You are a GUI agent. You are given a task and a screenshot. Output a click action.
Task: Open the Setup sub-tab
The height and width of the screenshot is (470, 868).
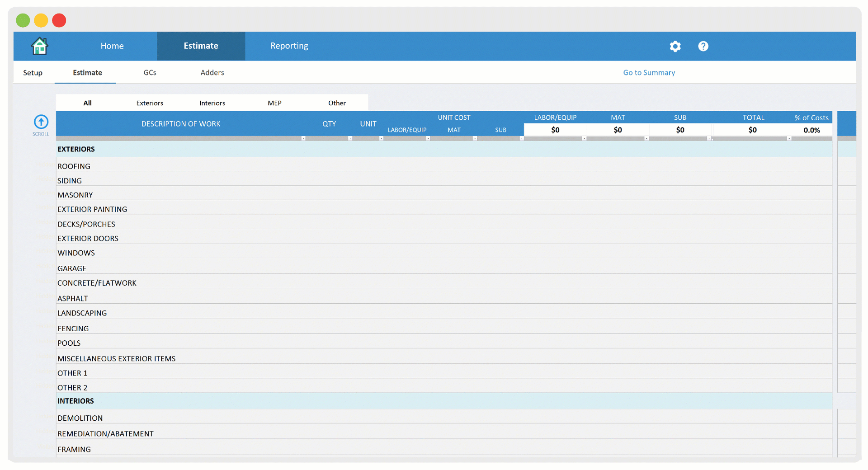click(x=33, y=73)
